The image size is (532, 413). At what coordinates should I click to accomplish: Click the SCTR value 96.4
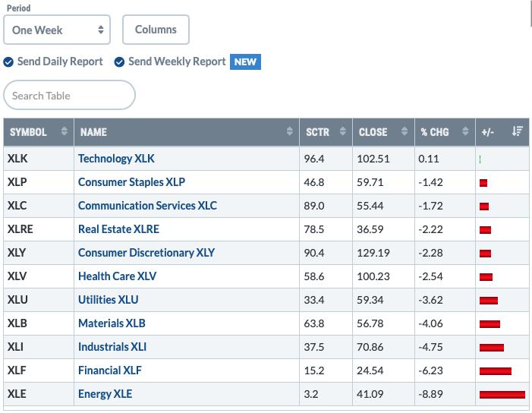coord(314,159)
